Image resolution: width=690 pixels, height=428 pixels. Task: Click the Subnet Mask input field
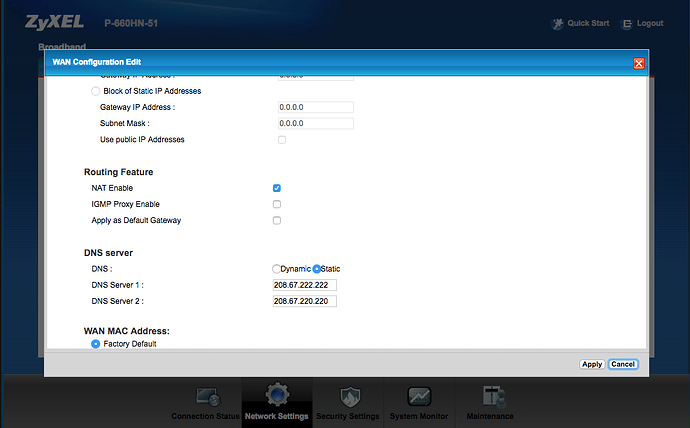(x=314, y=124)
